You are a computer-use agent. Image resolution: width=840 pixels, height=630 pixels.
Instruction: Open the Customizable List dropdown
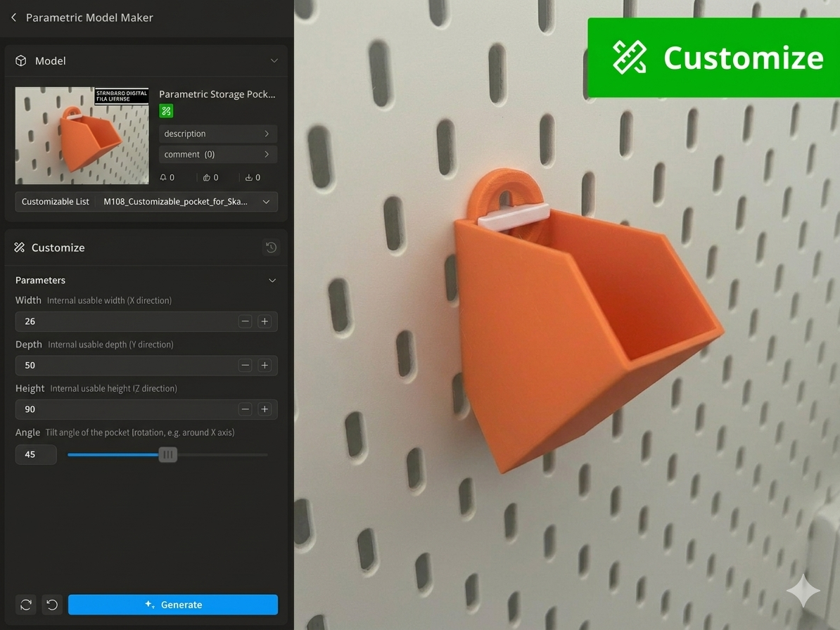coord(146,202)
